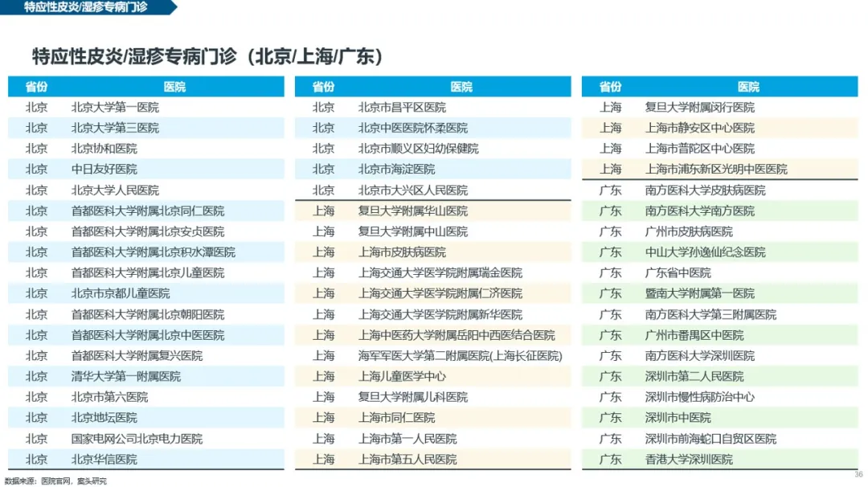Select 上海市皮肤病医院
The height and width of the screenshot is (487, 868).
pyautogui.click(x=402, y=252)
